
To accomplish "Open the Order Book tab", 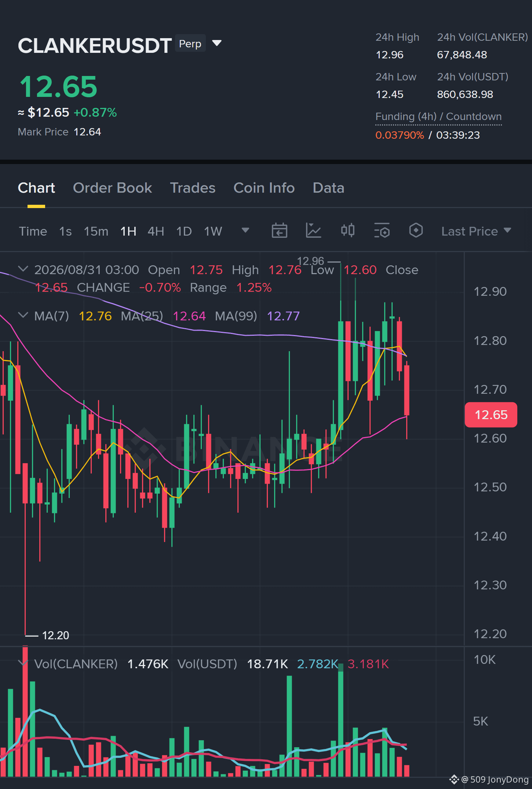I will click(112, 188).
